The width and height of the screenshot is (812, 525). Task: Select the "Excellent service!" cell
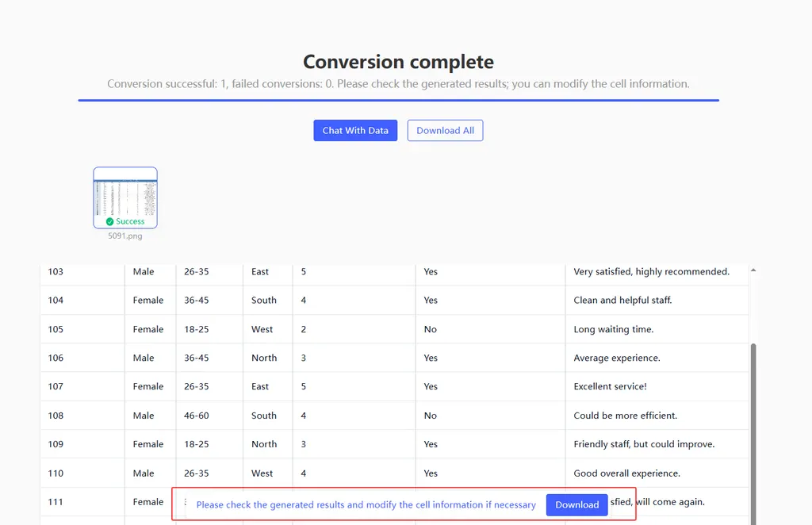click(610, 387)
